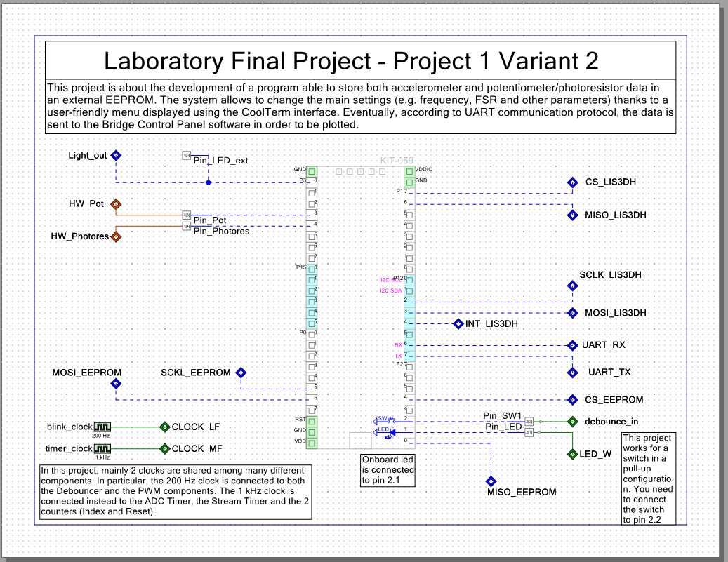Click the CS_LIS3DH terminal diamond
This screenshot has width=728, height=562.
[x=572, y=182]
